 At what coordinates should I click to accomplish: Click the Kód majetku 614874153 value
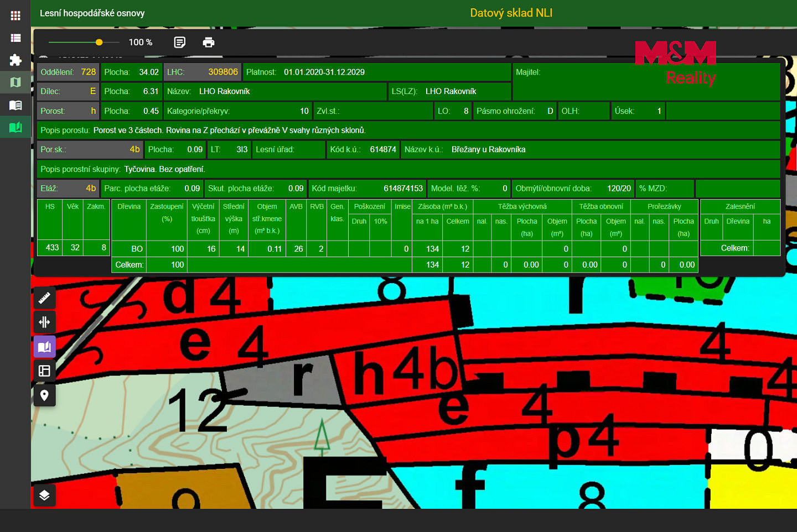point(403,188)
